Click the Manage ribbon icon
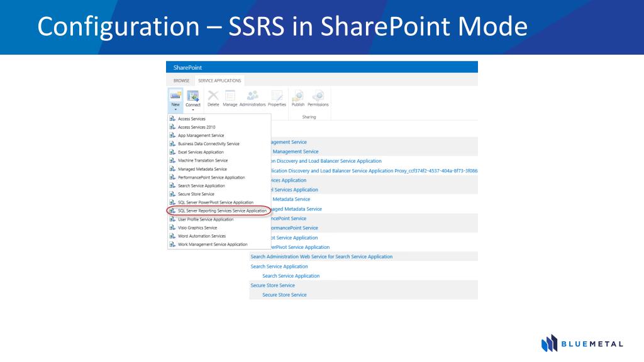 (230, 96)
